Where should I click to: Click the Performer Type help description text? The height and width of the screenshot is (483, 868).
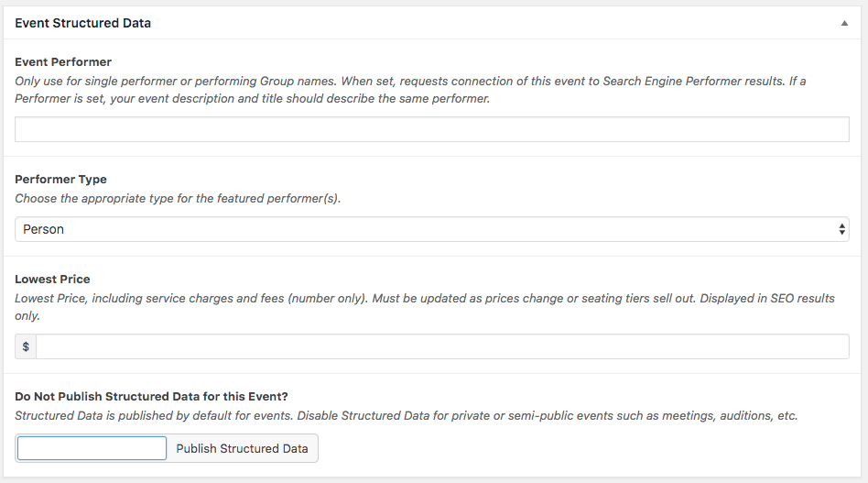pyautogui.click(x=178, y=198)
